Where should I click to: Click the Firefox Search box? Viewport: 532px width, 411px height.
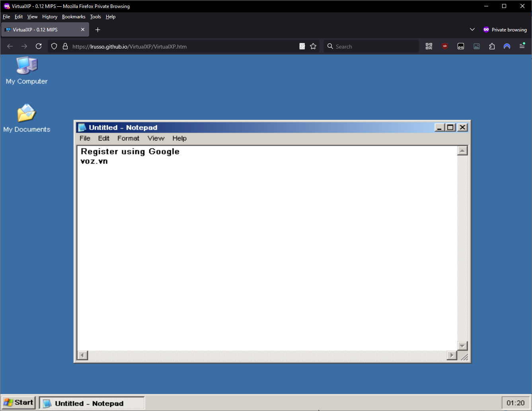tap(371, 47)
